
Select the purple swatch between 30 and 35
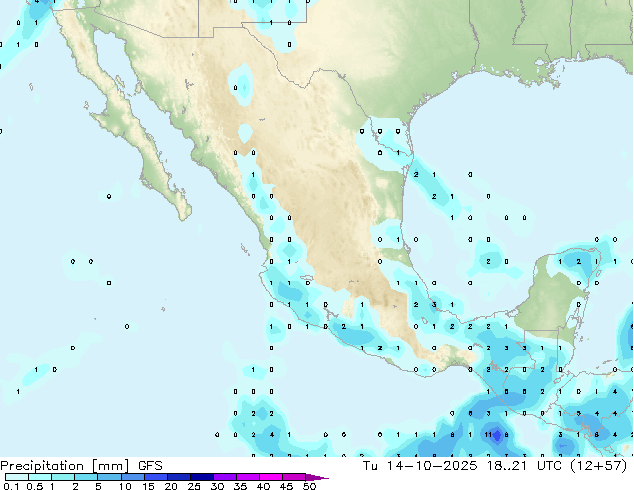click(224, 477)
